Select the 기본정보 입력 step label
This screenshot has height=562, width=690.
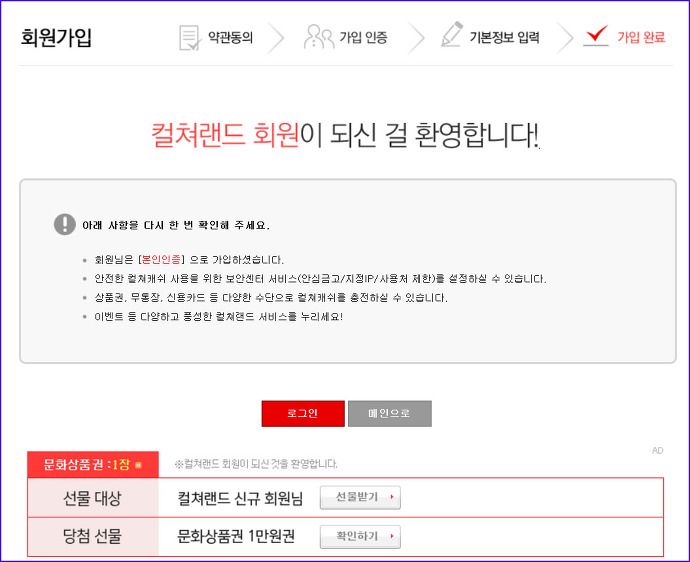[504, 37]
